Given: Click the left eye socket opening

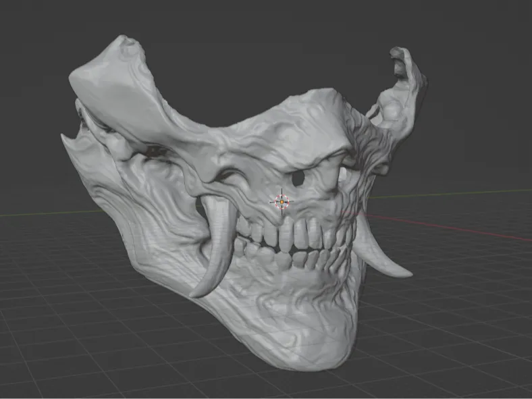Looking at the screenshot, I should [x=155, y=151].
